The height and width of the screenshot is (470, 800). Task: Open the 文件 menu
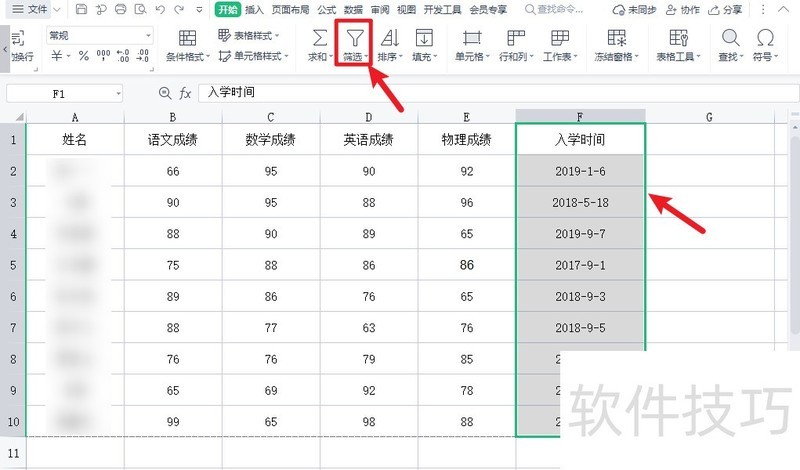[30, 9]
